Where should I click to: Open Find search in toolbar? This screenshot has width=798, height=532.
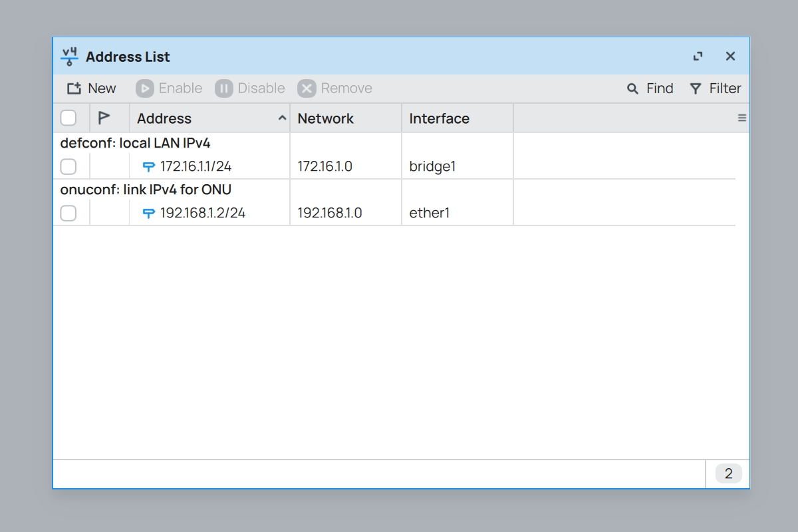point(650,88)
